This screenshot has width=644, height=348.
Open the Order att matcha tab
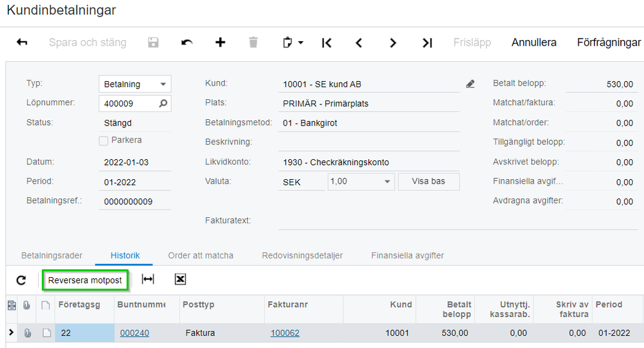coord(201,255)
